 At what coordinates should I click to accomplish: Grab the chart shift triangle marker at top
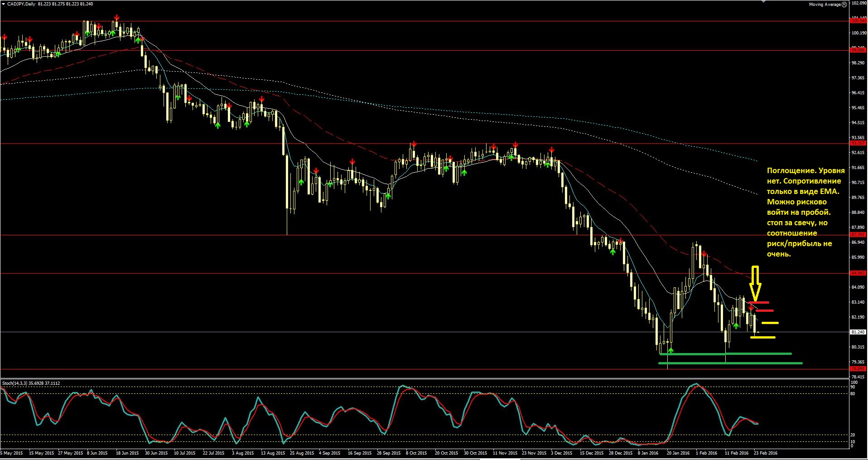[765, 1]
